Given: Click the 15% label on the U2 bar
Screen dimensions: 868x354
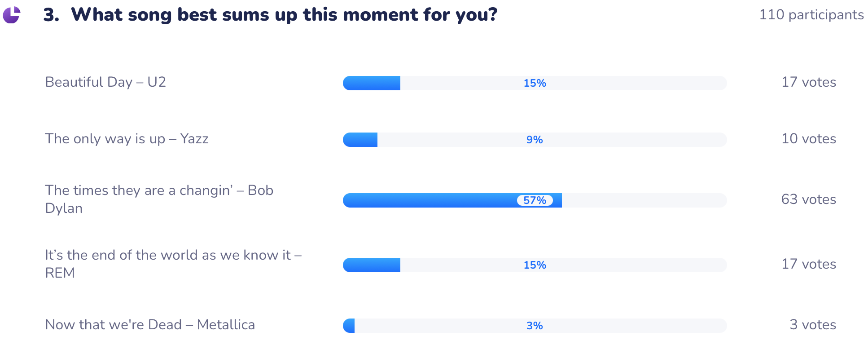Looking at the screenshot, I should point(535,83).
